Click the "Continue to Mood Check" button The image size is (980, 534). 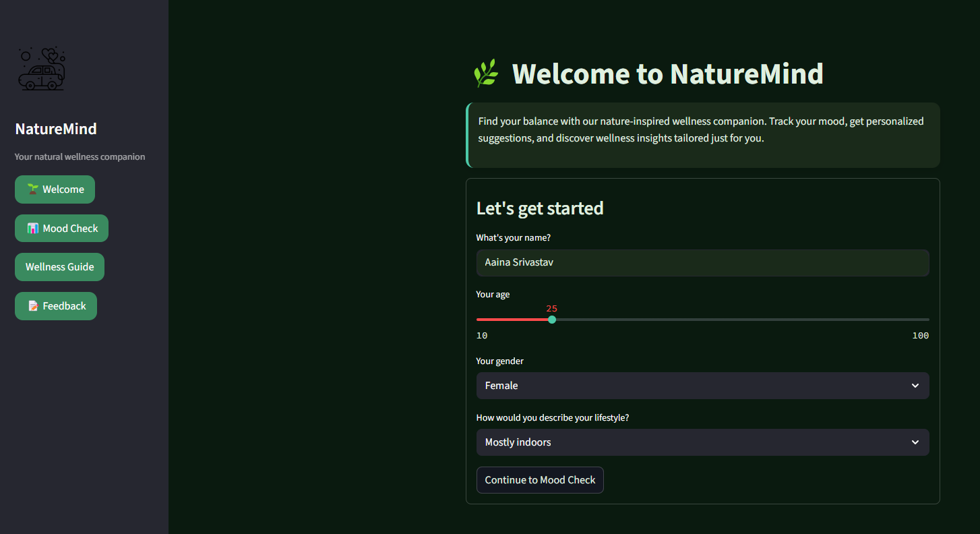pos(540,480)
